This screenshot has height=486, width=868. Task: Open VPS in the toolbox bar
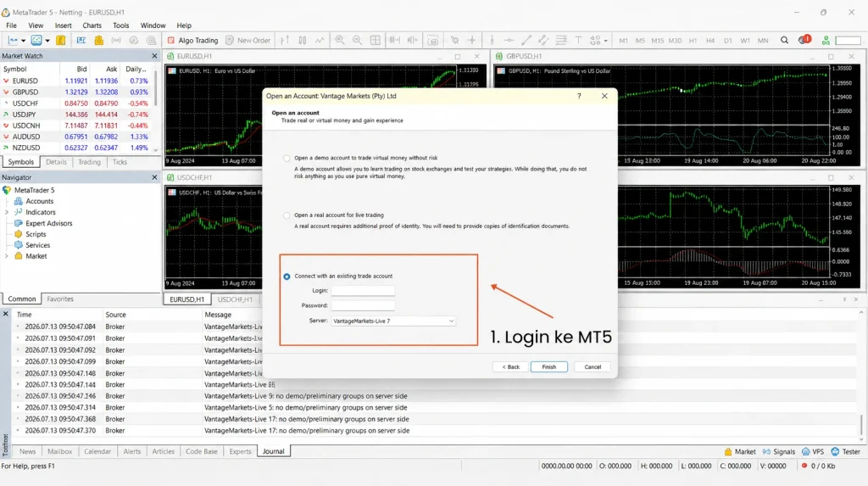tap(813, 451)
